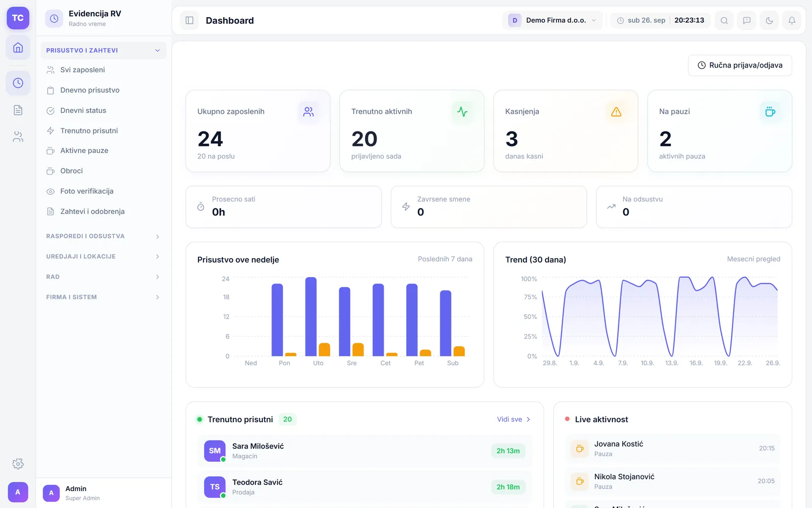
Task: Open Obroci menu item
Action: tap(104, 171)
